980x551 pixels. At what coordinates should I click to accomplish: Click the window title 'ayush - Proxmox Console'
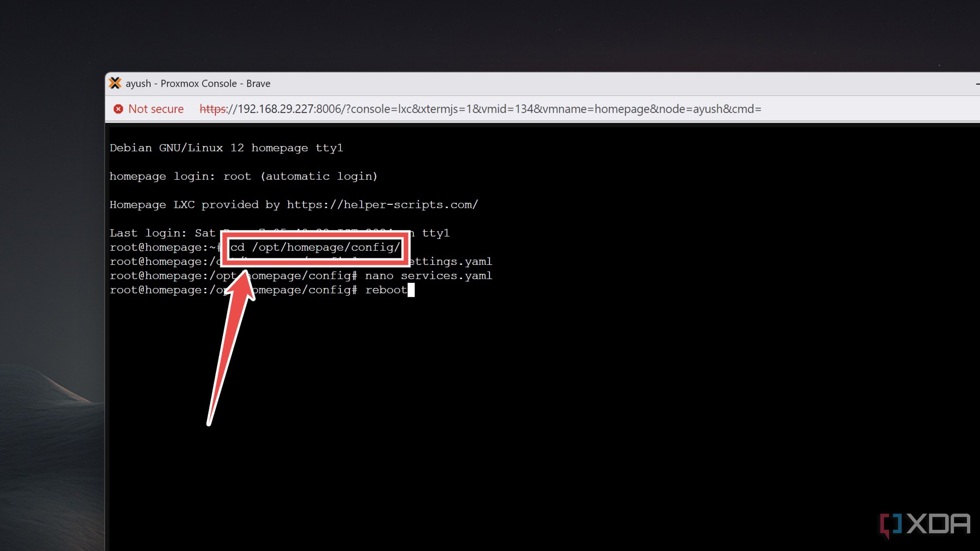[198, 84]
